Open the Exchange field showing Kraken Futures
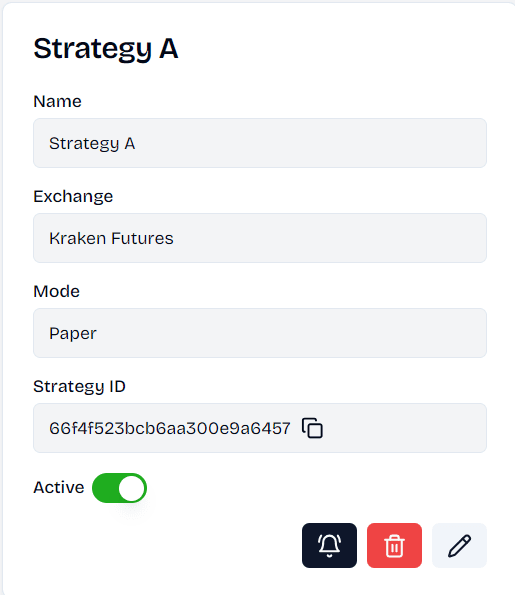The image size is (515, 595). tap(260, 238)
